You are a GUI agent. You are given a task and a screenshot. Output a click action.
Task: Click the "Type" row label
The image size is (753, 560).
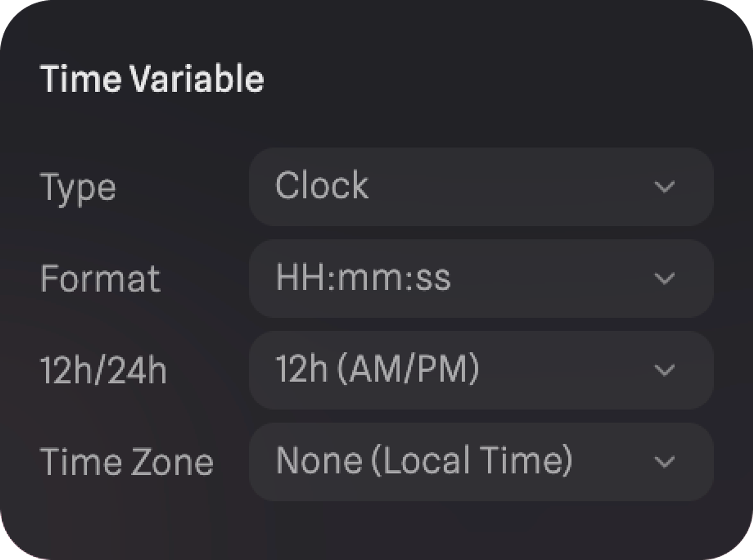(x=78, y=188)
